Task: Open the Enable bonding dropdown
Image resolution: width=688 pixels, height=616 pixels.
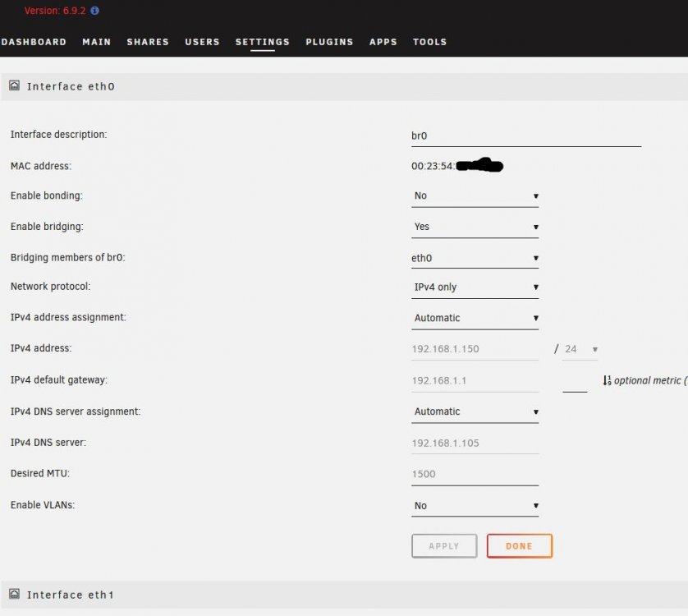Action: click(475, 195)
